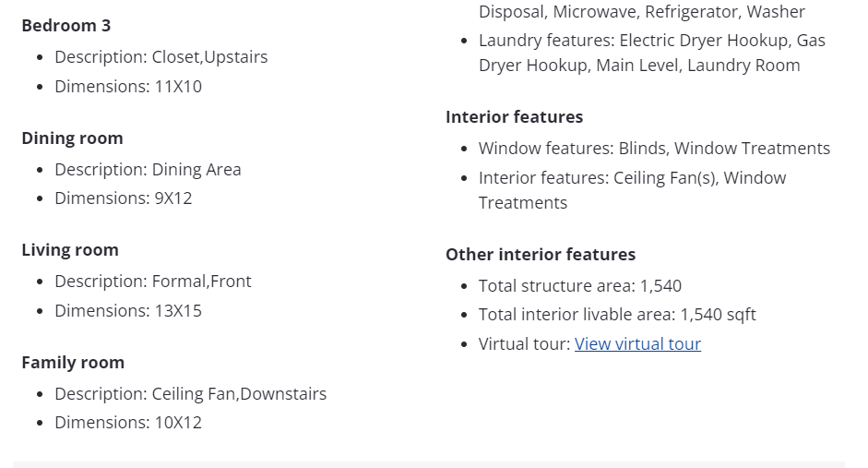Click the 11X10 dimensions line
Image resolution: width=868 pixels, height=468 pixels.
pyautogui.click(x=127, y=87)
